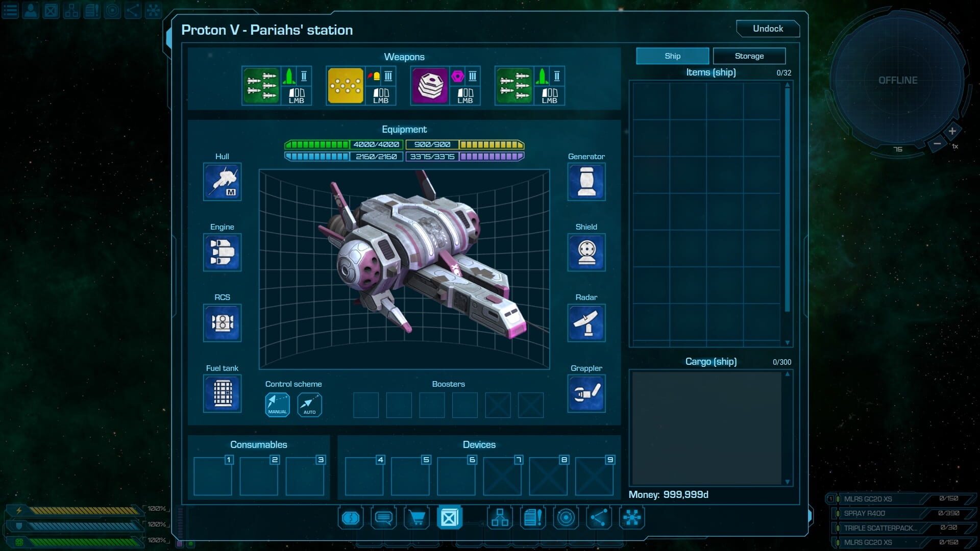The height and width of the screenshot is (551, 980).
Task: Switch to the Storage tab
Action: (x=749, y=56)
